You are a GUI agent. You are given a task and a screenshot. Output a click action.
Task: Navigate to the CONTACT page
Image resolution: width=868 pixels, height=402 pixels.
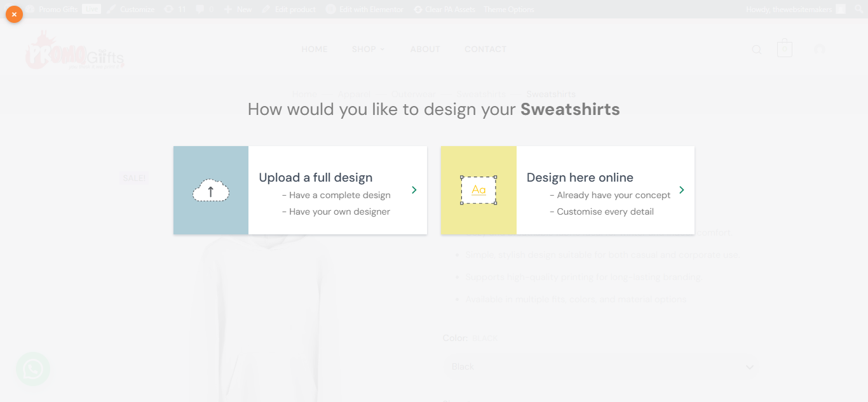(485, 50)
